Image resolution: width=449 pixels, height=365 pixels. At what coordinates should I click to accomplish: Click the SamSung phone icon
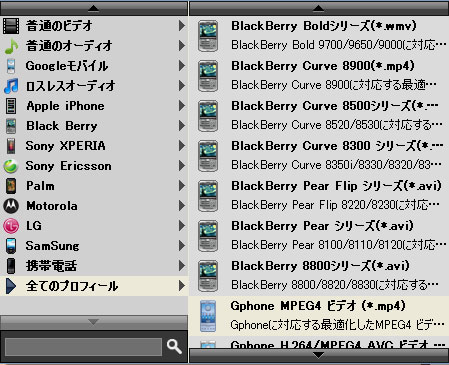coord(11,246)
